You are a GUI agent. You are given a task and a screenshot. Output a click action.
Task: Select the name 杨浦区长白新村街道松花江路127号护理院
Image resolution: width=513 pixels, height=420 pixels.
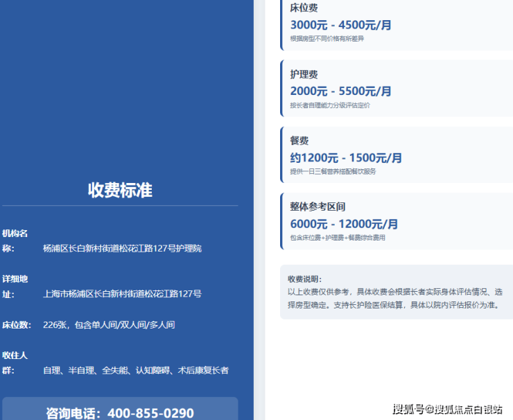tap(123, 249)
